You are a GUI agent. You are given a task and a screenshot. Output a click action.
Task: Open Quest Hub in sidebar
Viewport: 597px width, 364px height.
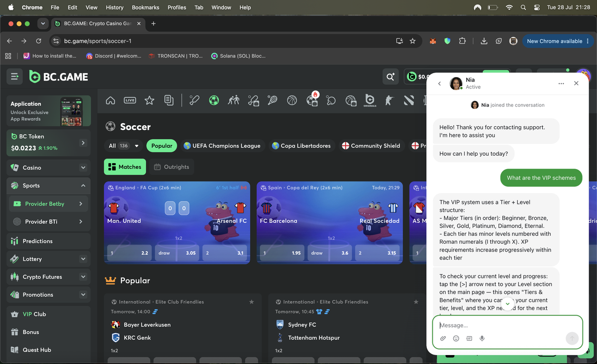coord(49,350)
